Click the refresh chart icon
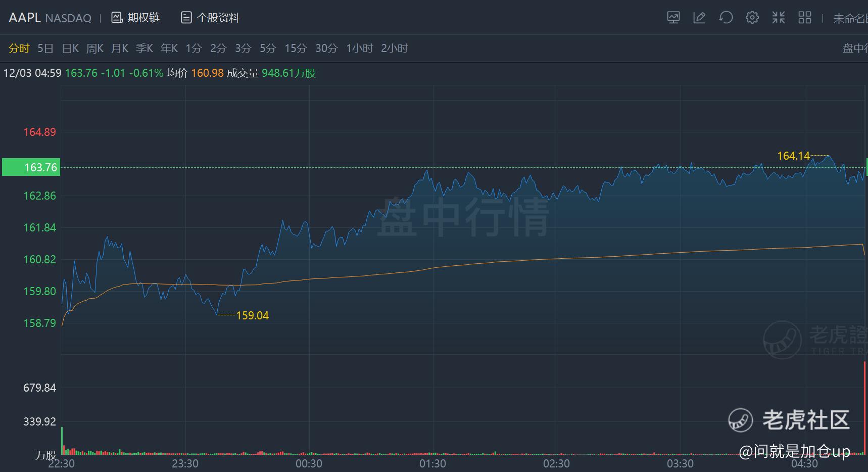The width and height of the screenshot is (868, 472). pyautogui.click(x=726, y=18)
